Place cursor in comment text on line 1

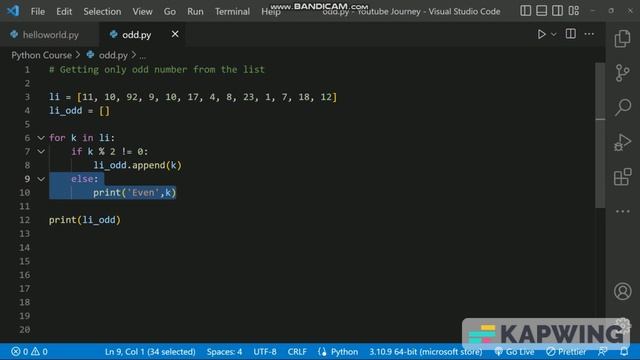[157, 70]
